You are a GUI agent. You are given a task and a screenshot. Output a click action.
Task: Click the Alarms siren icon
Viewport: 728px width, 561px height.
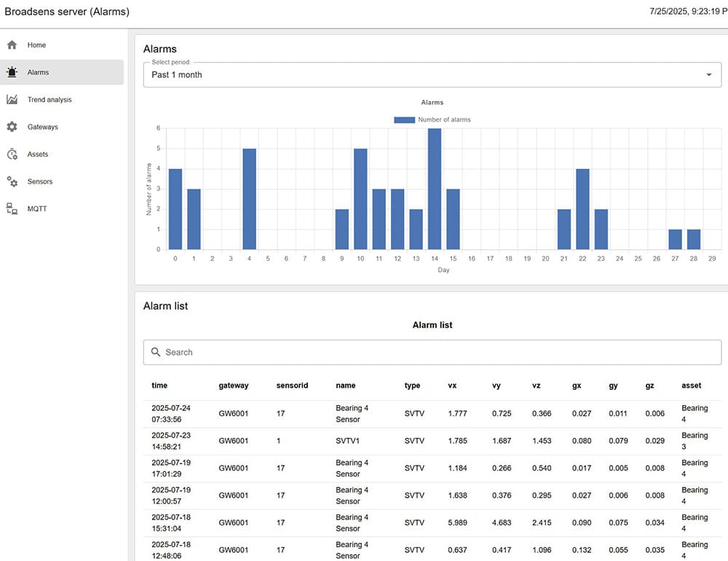click(12, 72)
